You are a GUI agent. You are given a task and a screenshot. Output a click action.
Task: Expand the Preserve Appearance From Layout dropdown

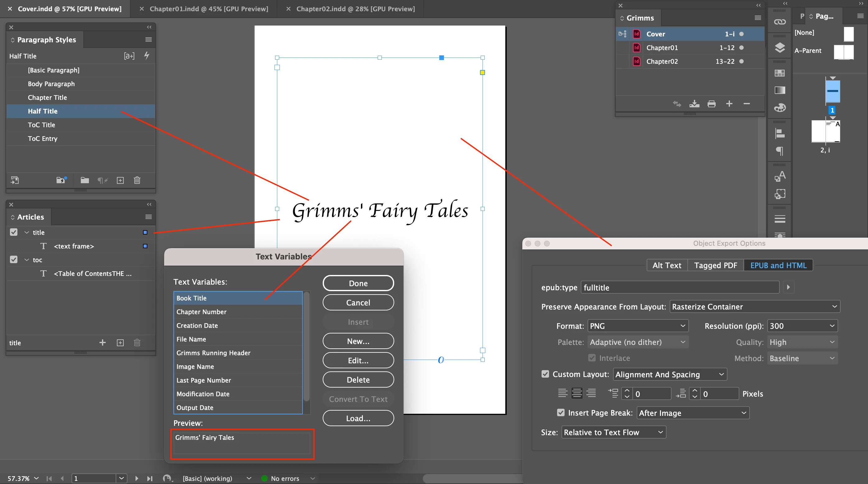tap(755, 307)
